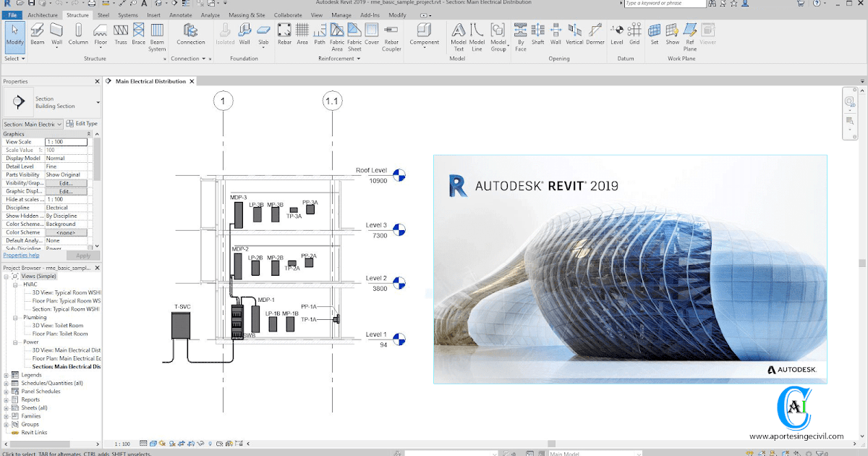
Task: Click the Set work plane tool
Action: [x=655, y=35]
